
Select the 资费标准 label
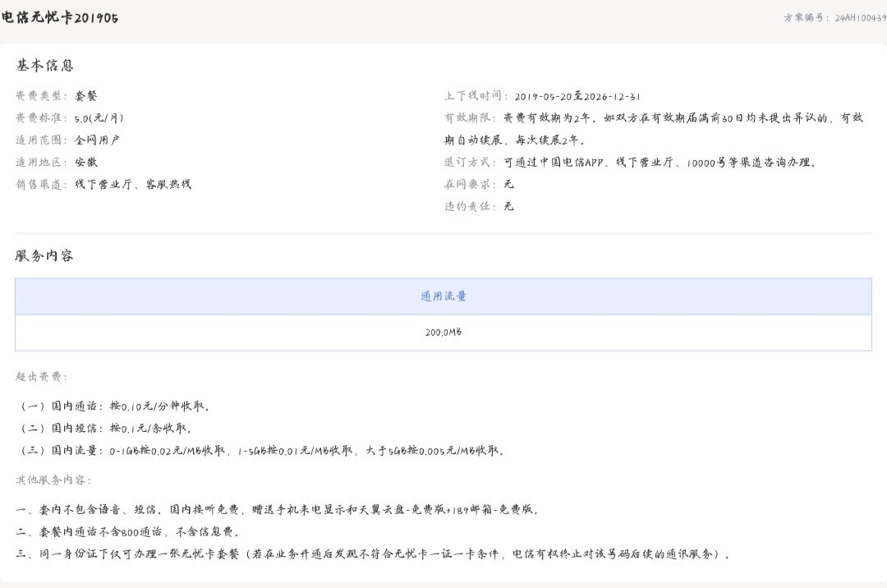[42, 118]
